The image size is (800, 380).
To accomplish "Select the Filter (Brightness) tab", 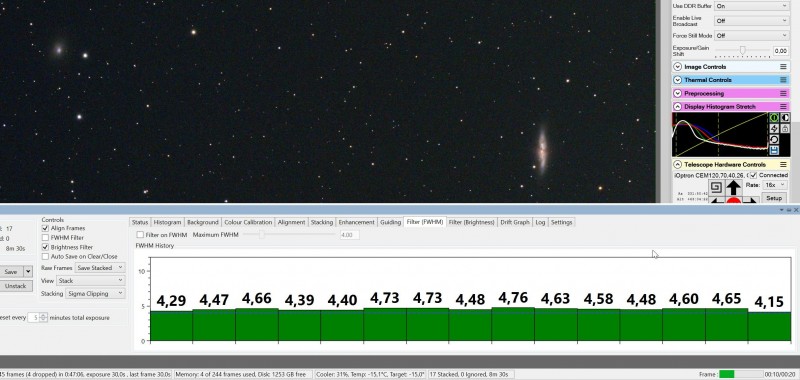I will click(471, 222).
